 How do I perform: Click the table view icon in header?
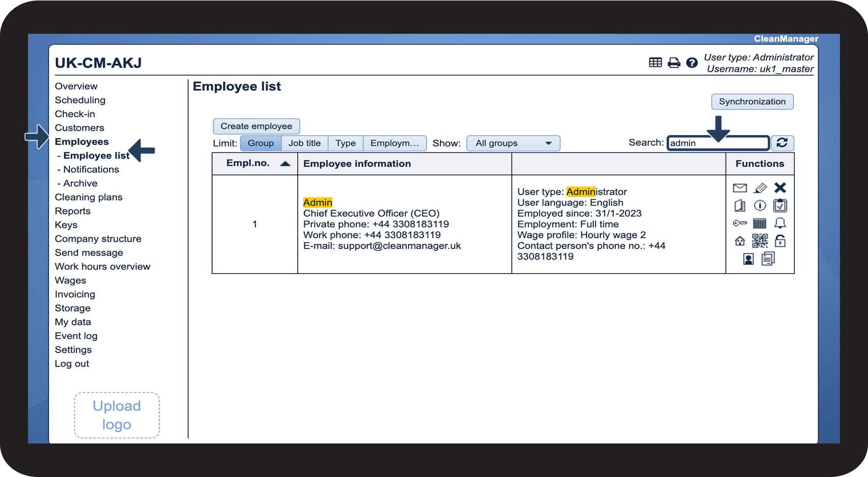point(655,62)
